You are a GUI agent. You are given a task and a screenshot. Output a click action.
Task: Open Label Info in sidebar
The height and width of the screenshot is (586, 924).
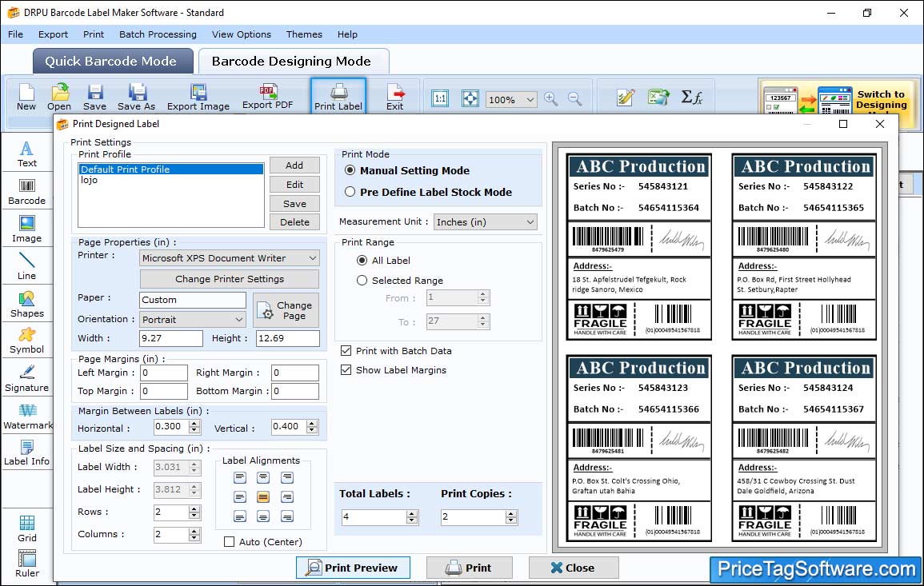click(x=26, y=453)
